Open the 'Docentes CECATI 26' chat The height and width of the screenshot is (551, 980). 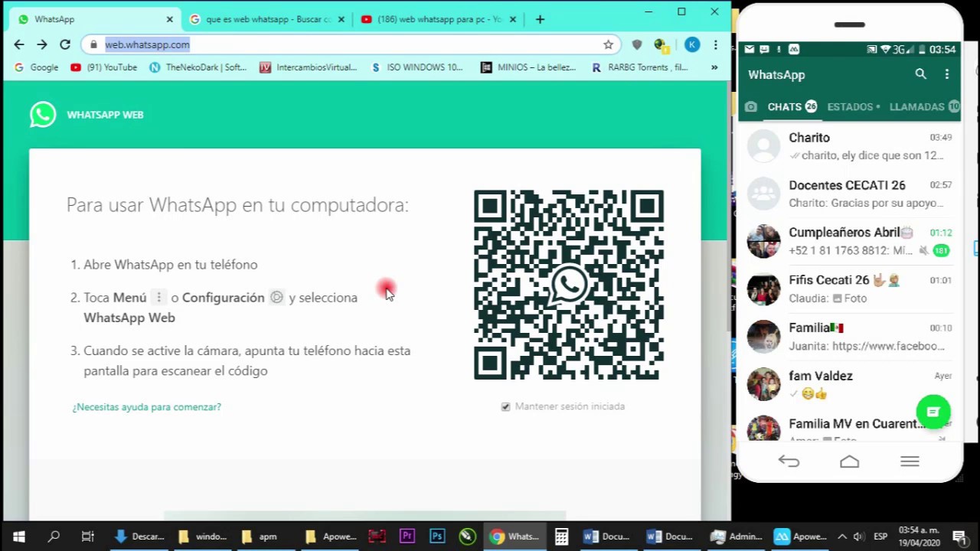[x=849, y=194]
